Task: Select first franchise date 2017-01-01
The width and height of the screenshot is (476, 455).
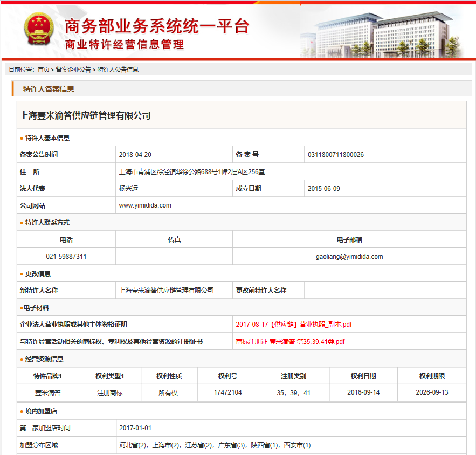Action: (x=135, y=428)
